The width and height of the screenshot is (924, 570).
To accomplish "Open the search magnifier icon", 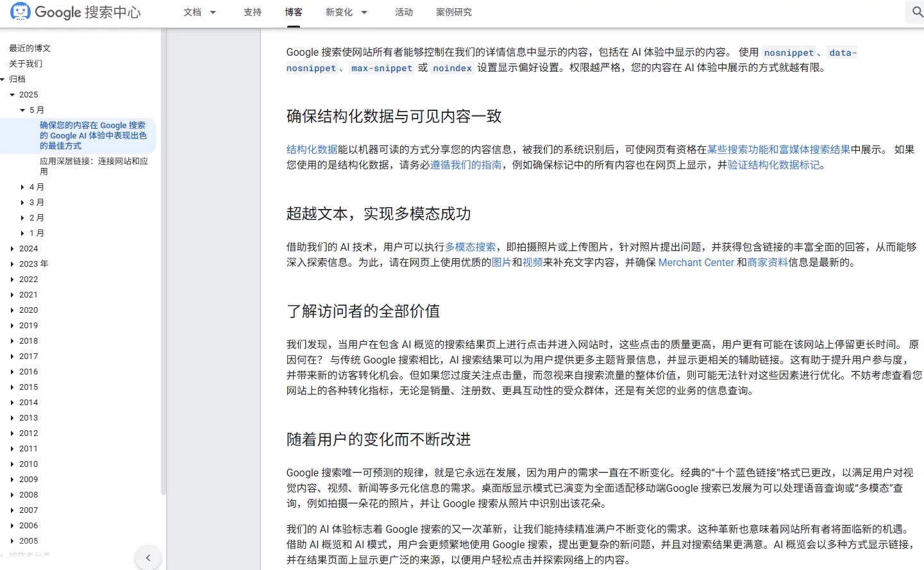I will click(x=918, y=12).
